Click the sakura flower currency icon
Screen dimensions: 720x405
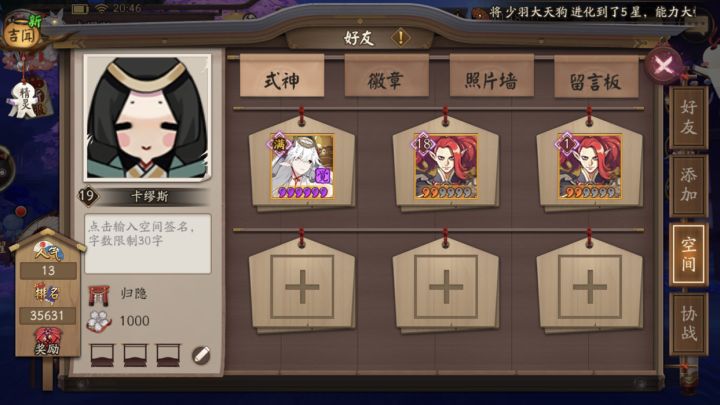(x=99, y=321)
